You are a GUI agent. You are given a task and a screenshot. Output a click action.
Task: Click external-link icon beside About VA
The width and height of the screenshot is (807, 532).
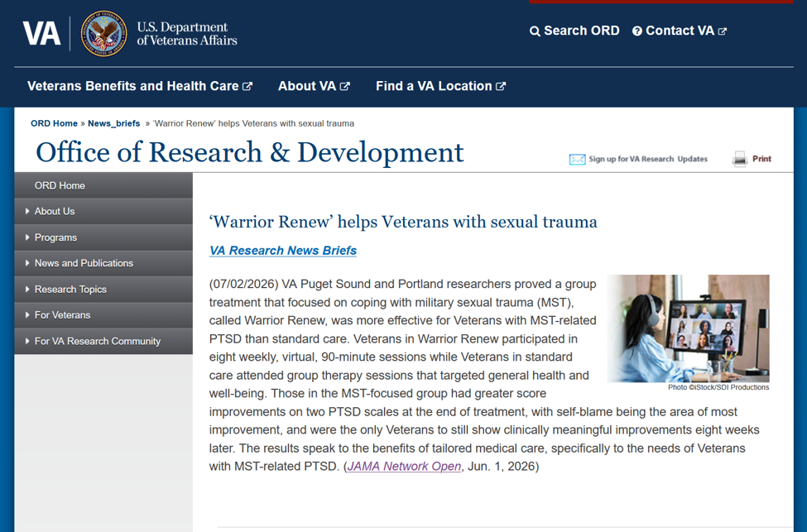coord(345,86)
